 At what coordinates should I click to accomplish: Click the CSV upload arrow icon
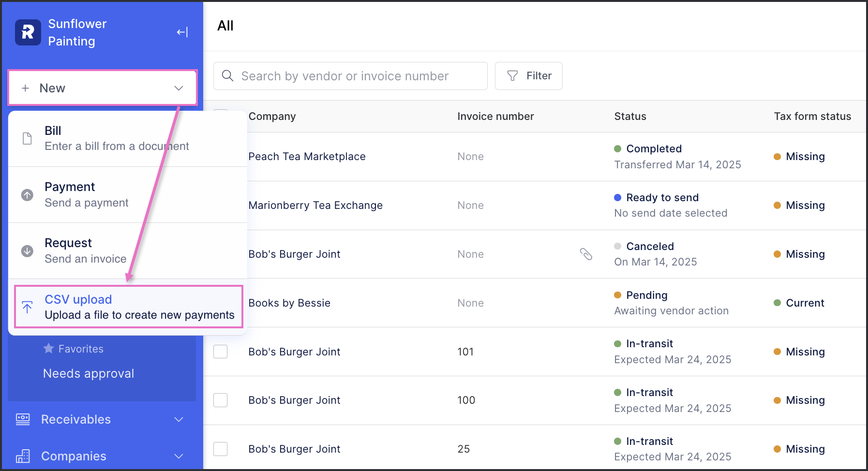point(28,307)
